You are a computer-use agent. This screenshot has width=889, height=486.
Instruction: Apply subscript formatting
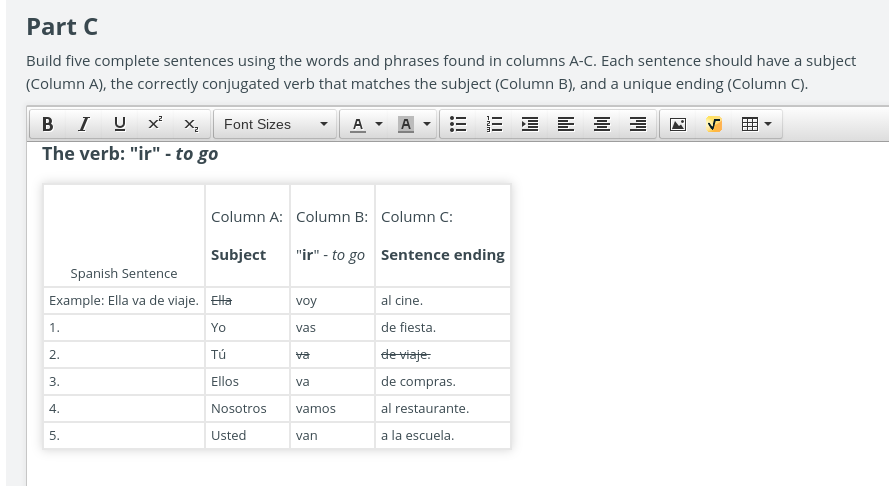tap(191, 124)
